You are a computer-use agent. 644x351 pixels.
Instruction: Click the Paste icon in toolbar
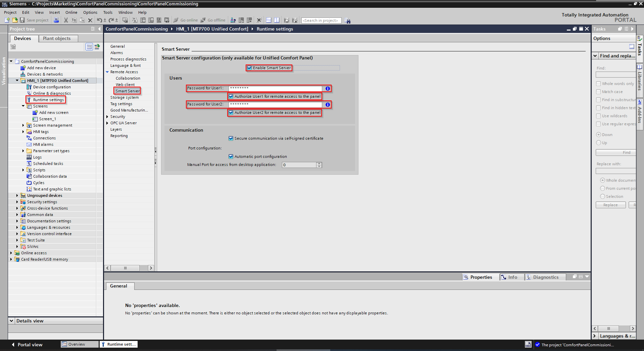[82, 20]
